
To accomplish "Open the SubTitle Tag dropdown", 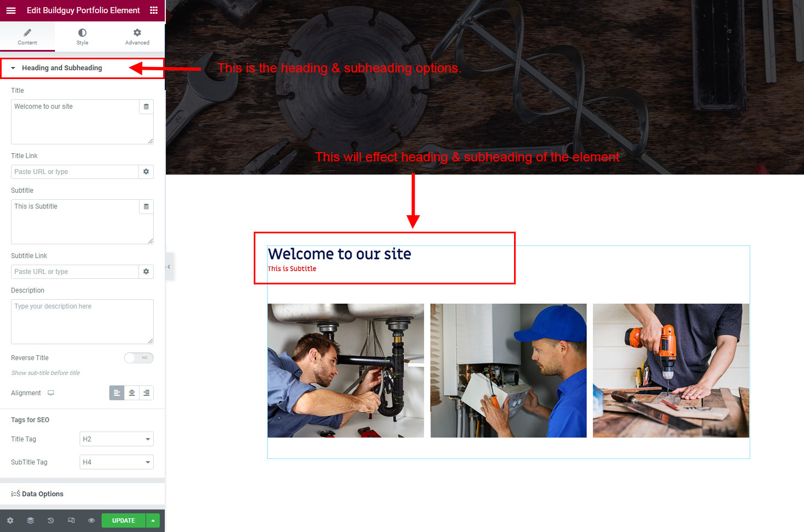I will point(116,462).
